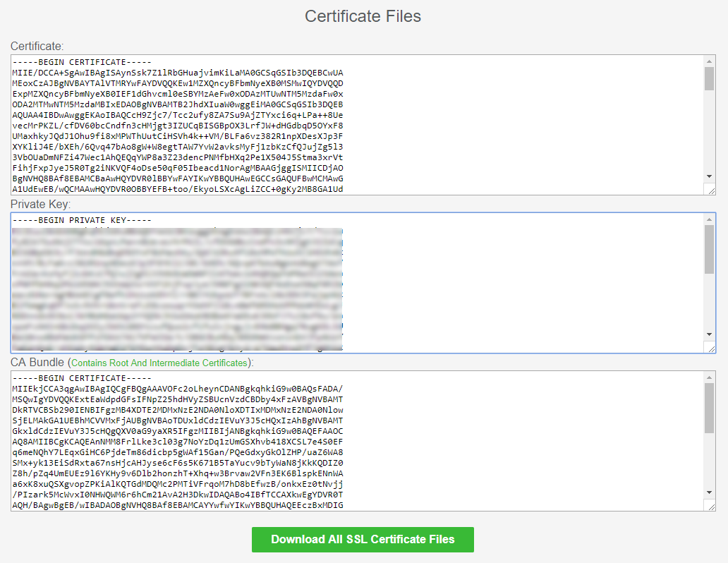Click the Certificate box scrollbar thumb

click(x=709, y=78)
